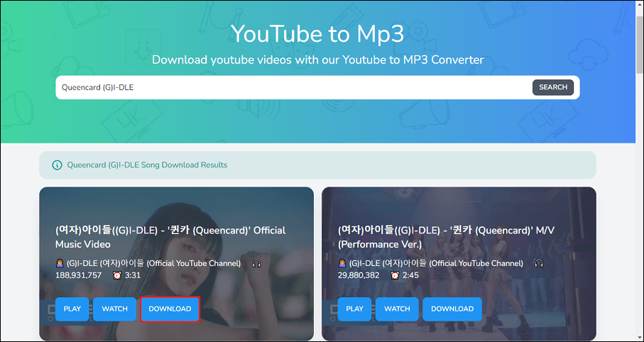Screen dimensions: 644x342
Task: Play the Queencard Performance Ver. result
Action: tap(354, 309)
